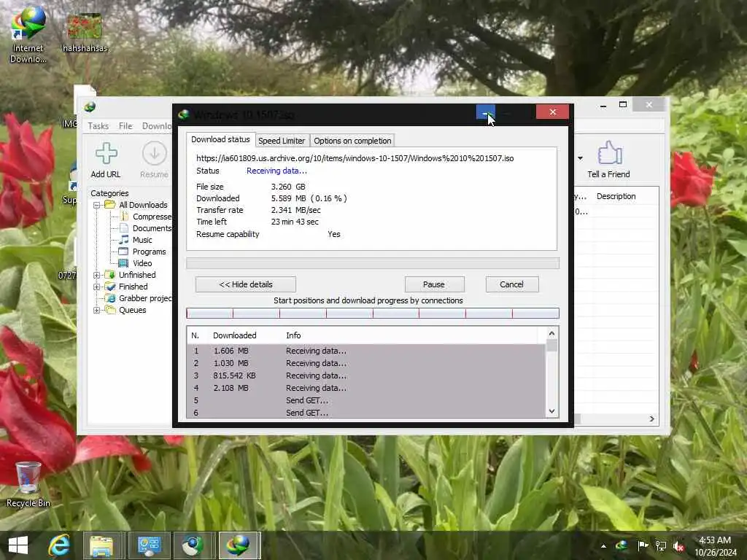Click the Add URL plus icon
The width and height of the screenshot is (747, 560).
107,153
